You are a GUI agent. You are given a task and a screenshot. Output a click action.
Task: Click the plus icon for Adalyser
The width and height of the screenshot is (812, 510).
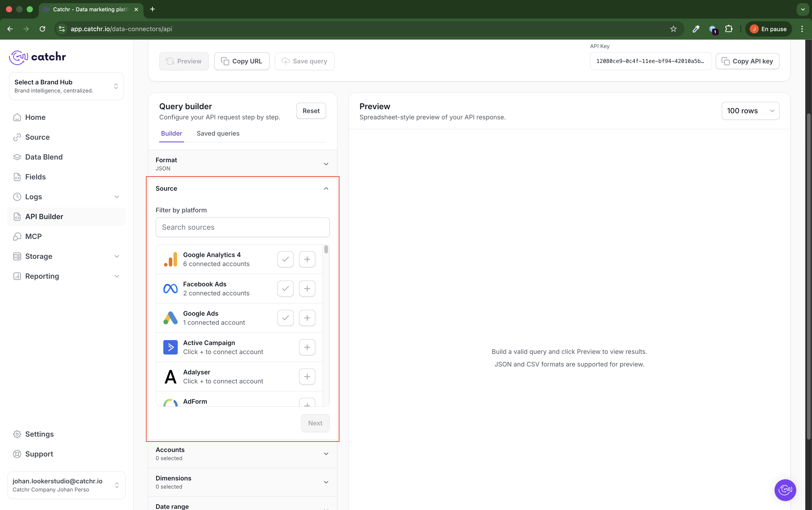(x=307, y=376)
